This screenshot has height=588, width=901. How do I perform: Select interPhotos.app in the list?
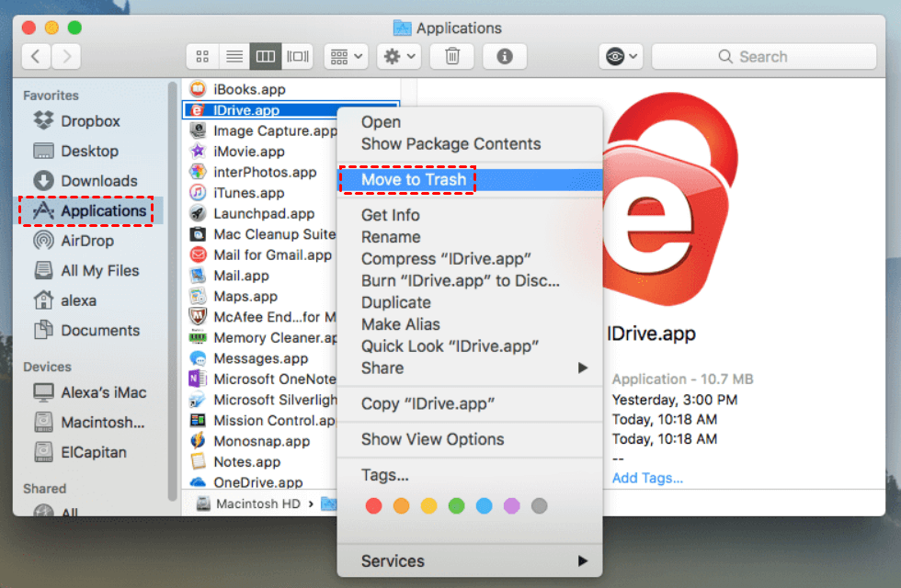[x=265, y=173]
